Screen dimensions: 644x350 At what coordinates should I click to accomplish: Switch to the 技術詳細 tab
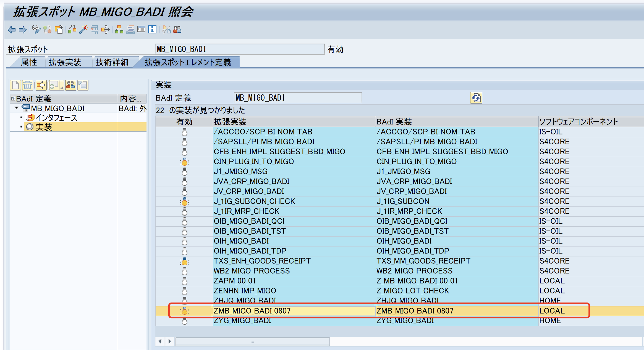[x=112, y=62]
